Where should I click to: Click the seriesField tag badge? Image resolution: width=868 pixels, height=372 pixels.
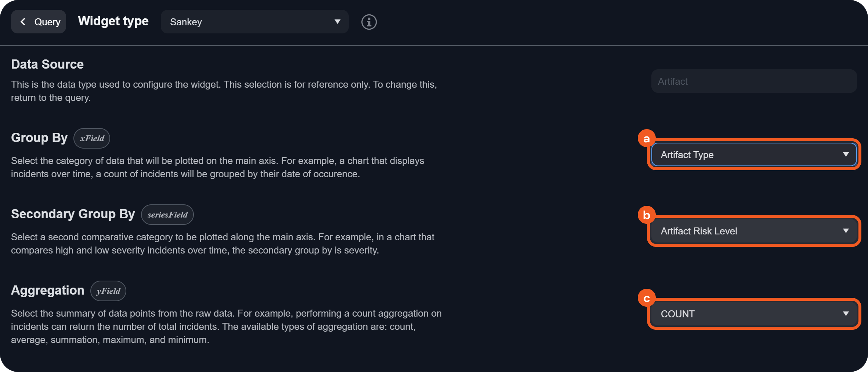[x=167, y=215]
